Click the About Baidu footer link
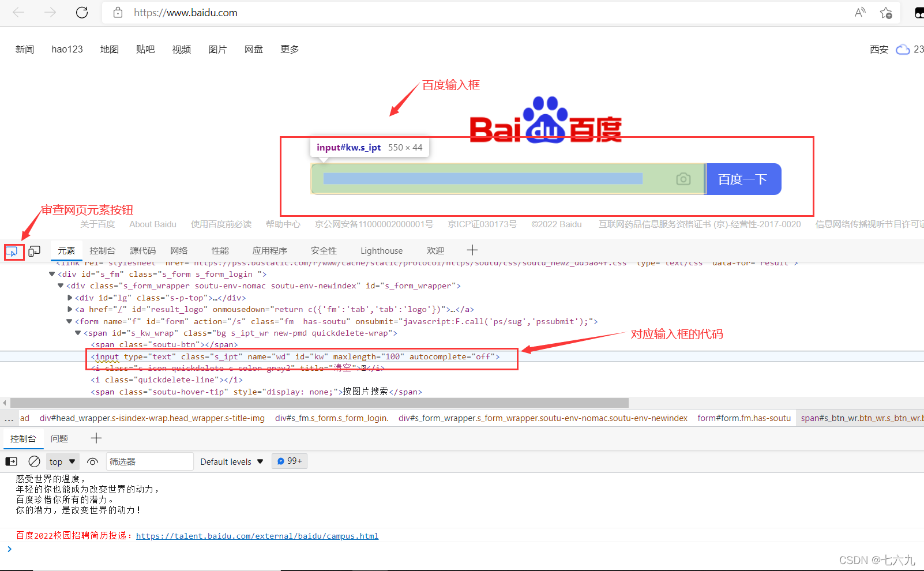The width and height of the screenshot is (924, 571). point(153,224)
